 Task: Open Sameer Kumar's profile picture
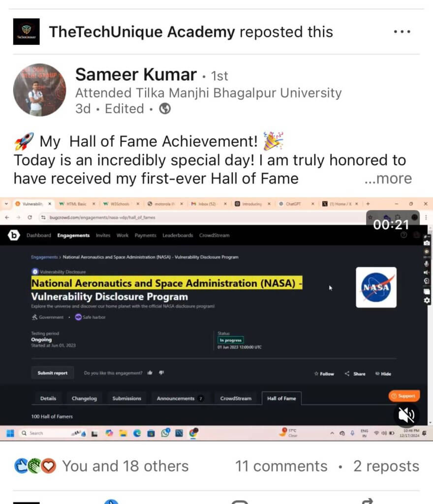39,90
